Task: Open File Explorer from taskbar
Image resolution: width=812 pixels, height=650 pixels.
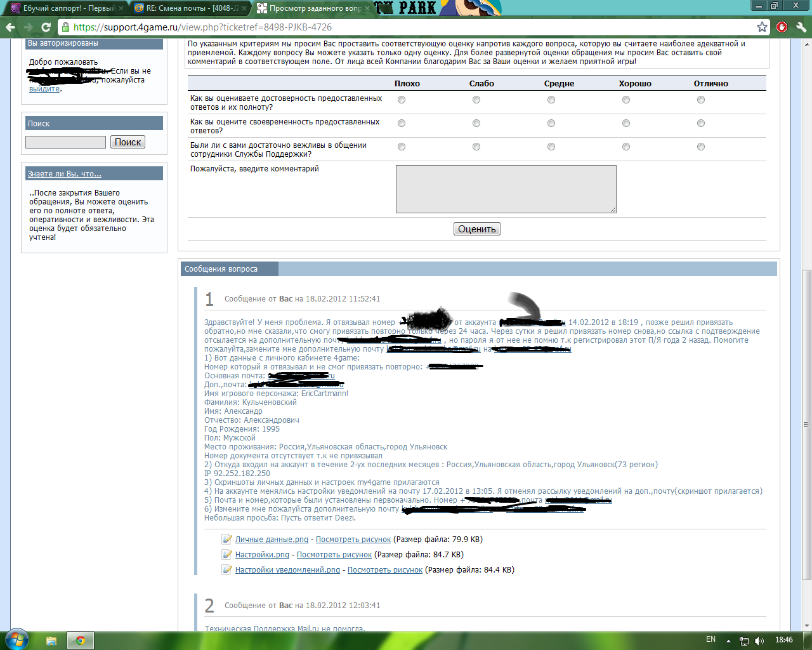Action: (51, 640)
